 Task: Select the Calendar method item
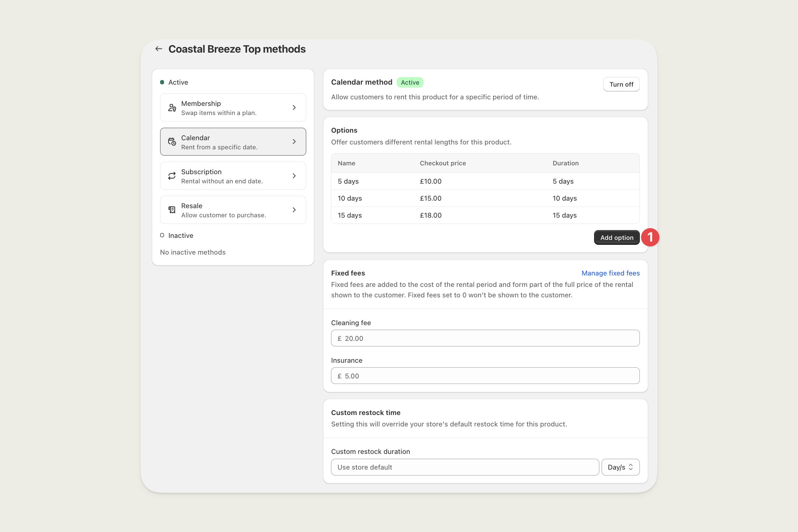(x=233, y=142)
